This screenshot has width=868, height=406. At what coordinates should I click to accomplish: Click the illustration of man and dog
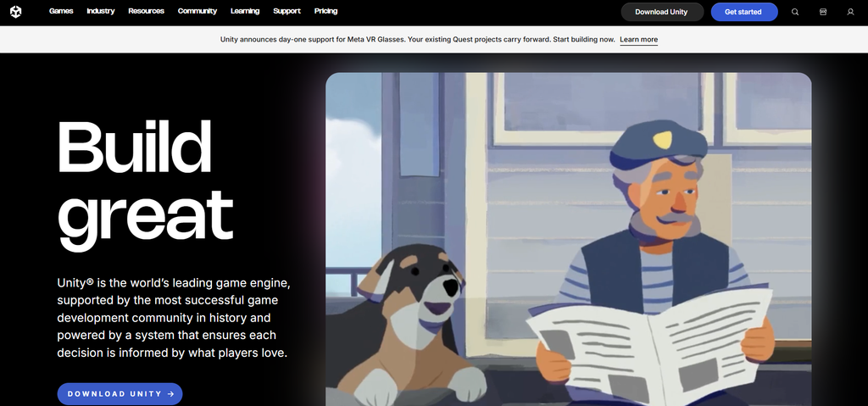[x=569, y=239]
